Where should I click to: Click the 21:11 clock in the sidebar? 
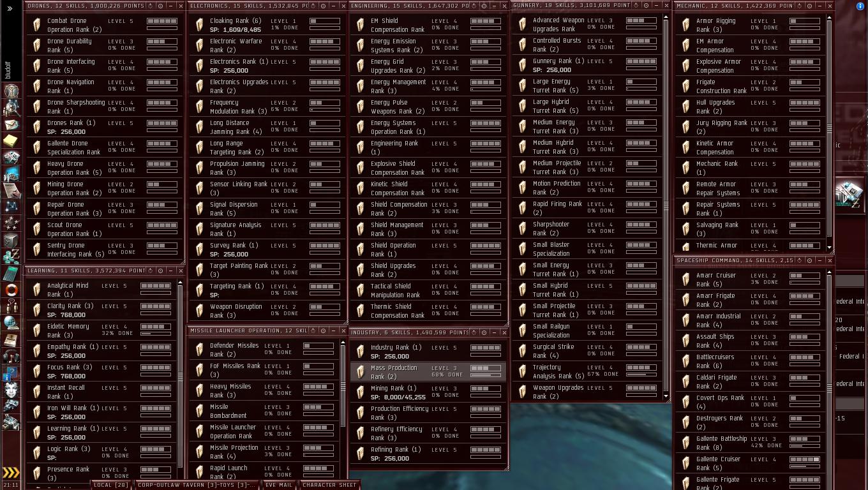click(11, 485)
